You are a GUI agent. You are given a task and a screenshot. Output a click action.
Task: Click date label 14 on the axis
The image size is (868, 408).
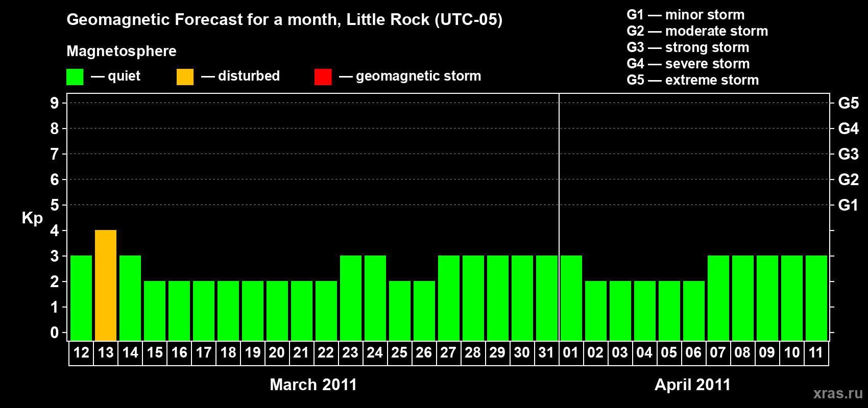click(130, 352)
